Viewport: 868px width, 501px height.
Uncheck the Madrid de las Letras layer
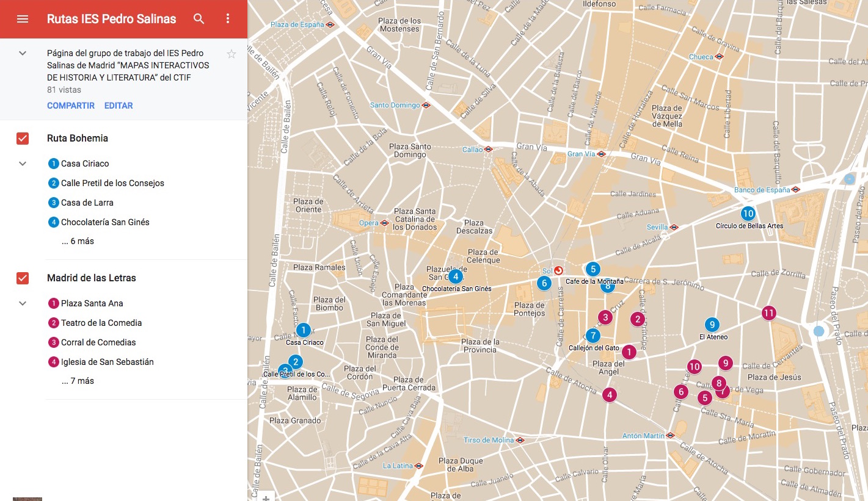23,278
